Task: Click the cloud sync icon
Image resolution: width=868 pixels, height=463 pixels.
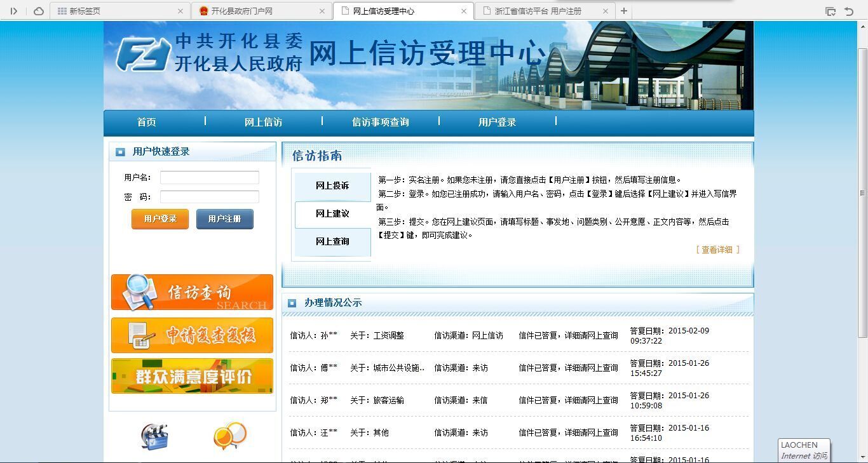Action: [x=39, y=11]
